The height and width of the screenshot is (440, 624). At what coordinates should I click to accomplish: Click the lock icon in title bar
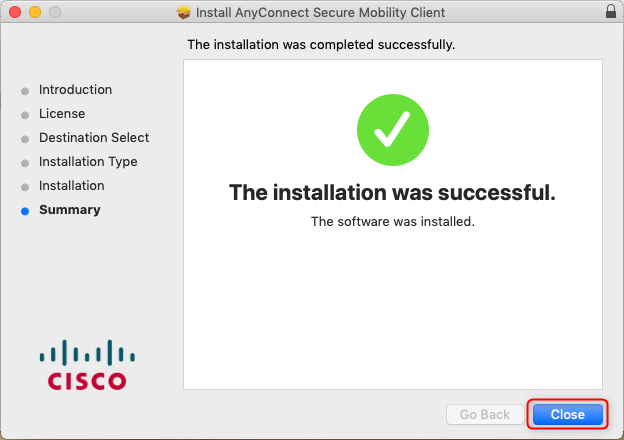coord(611,12)
